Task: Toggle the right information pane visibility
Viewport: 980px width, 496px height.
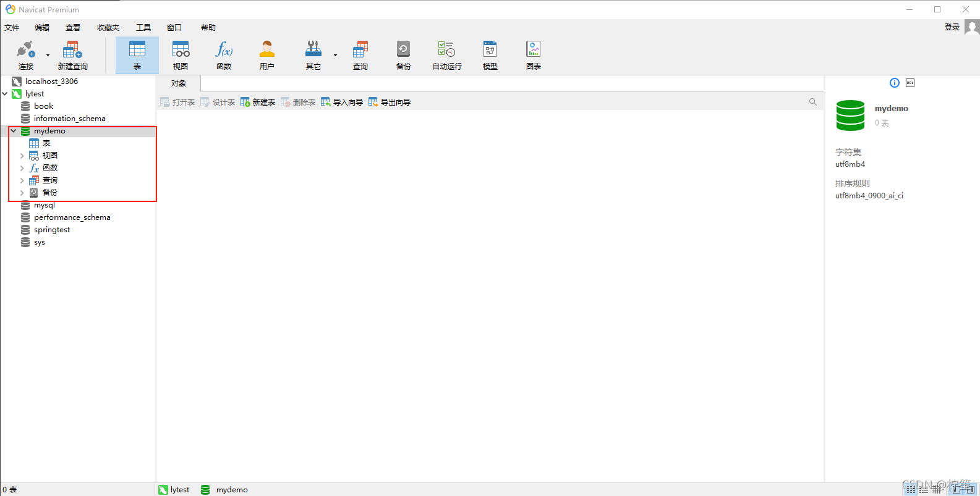Action: click(x=969, y=489)
